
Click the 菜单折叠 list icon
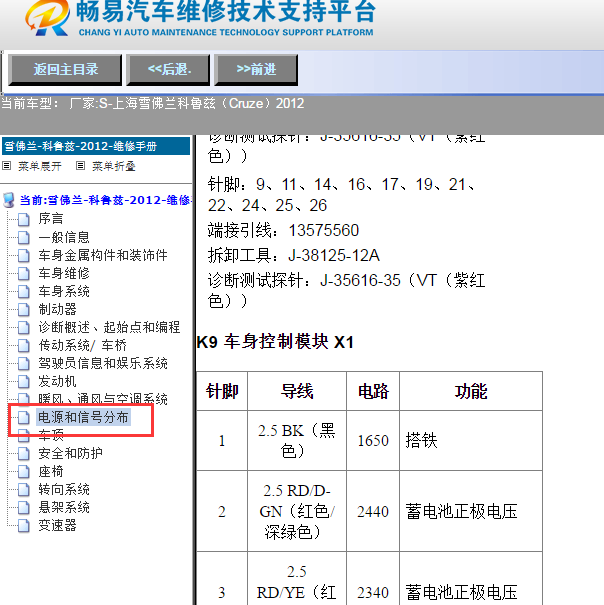point(80,166)
